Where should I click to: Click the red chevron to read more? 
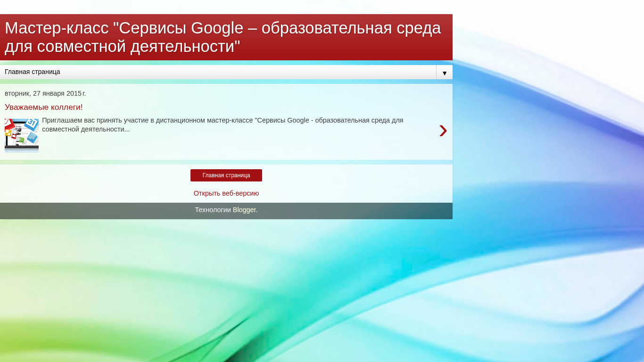(443, 131)
